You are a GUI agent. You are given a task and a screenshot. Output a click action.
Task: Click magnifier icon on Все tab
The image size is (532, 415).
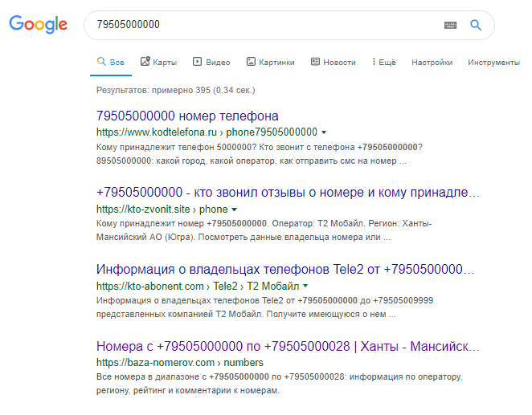101,61
